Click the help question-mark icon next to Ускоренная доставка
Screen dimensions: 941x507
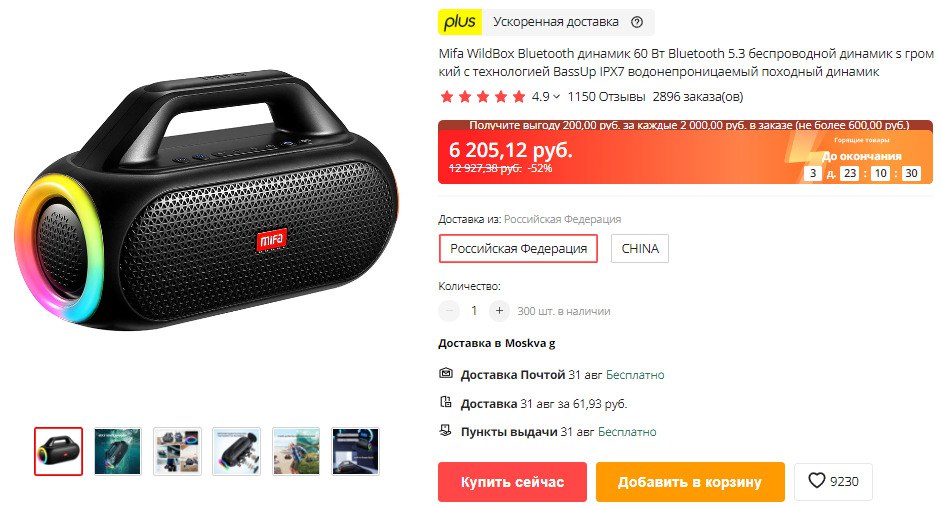[637, 22]
